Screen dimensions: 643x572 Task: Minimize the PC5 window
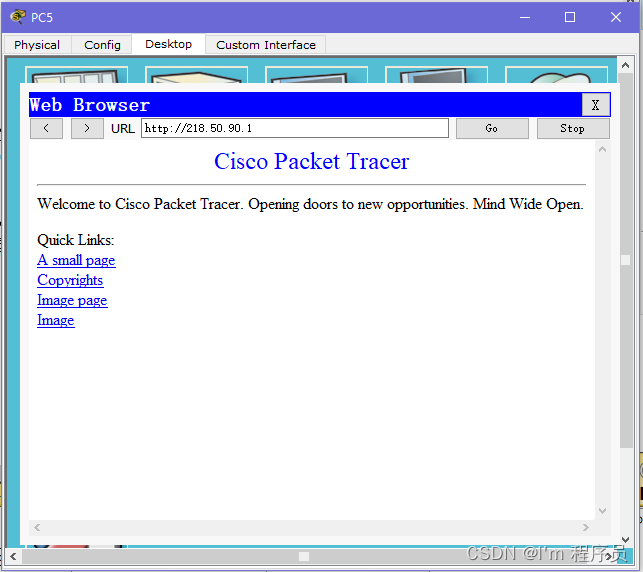[x=525, y=17]
